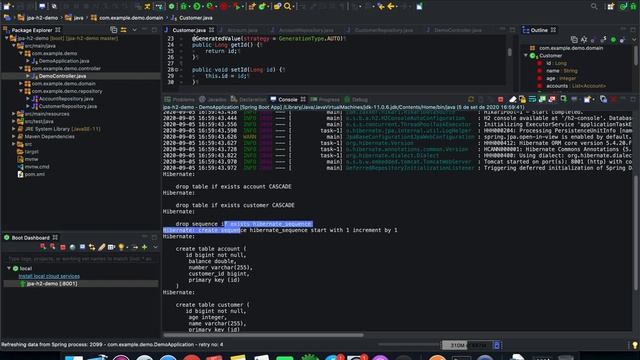The width and height of the screenshot is (640, 360).
Task: Open CustomerRepository.java in Package Explorer
Action: [68, 106]
